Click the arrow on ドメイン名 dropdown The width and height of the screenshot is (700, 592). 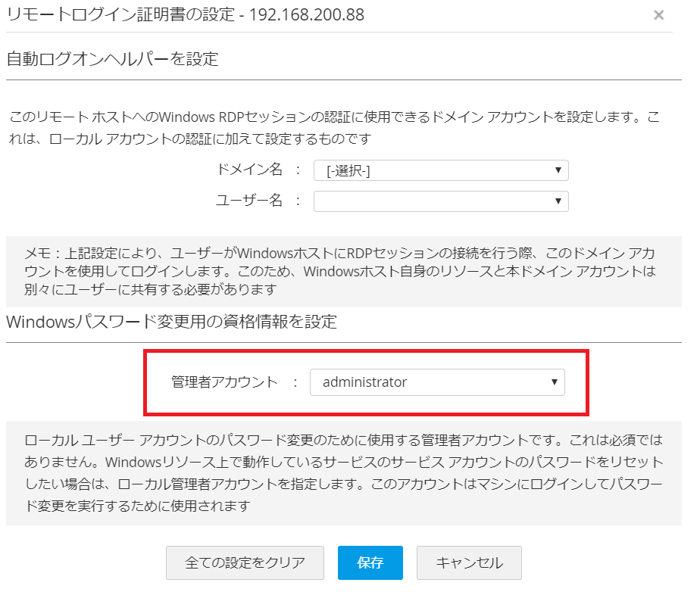(558, 170)
